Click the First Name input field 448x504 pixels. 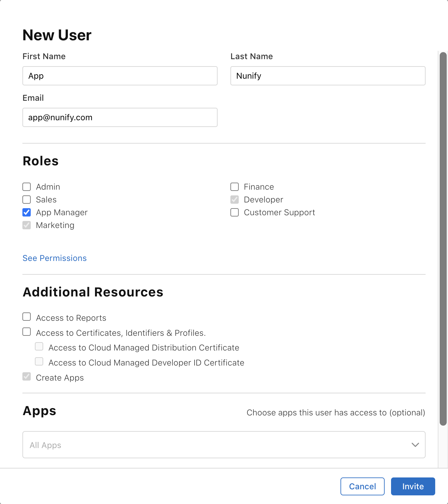[x=120, y=76]
